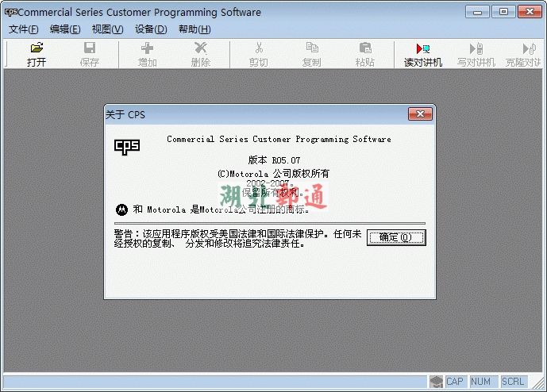Close the 关于 CPS dialog
The height and width of the screenshot is (392, 547).
[420, 115]
